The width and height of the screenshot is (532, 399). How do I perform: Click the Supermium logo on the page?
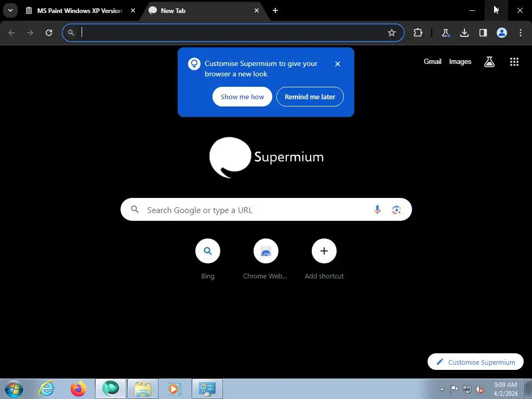(x=267, y=157)
